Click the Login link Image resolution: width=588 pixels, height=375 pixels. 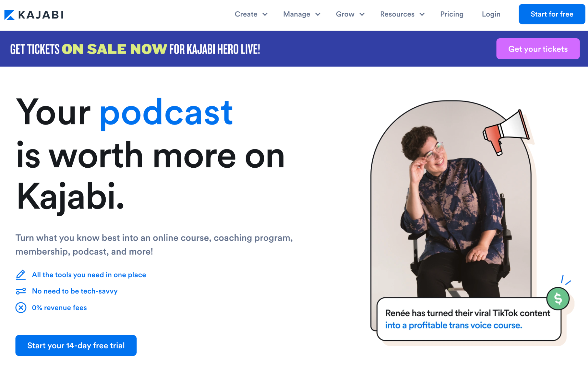pos(491,14)
